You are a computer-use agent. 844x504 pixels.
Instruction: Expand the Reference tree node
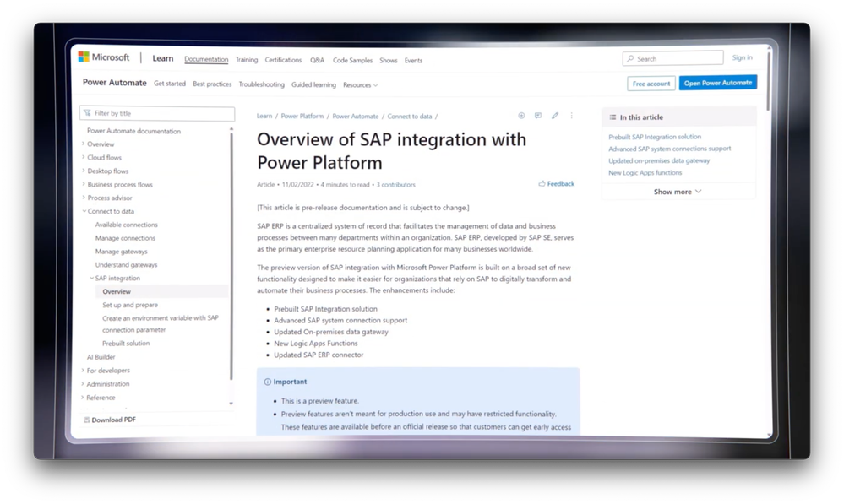tap(82, 398)
